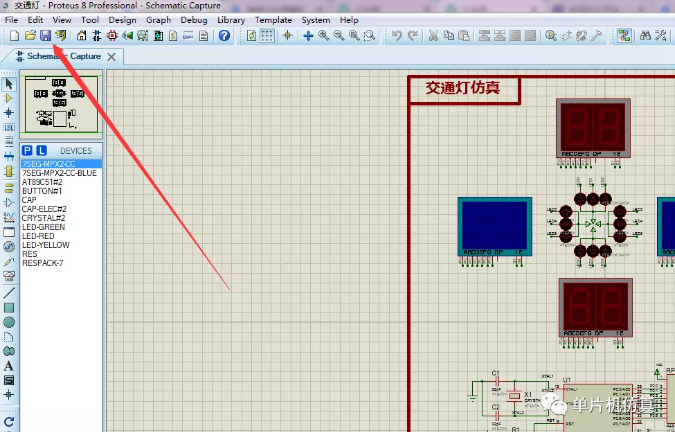
Task: Click the Cut scissors icon
Action: pyautogui.click(x=433, y=36)
